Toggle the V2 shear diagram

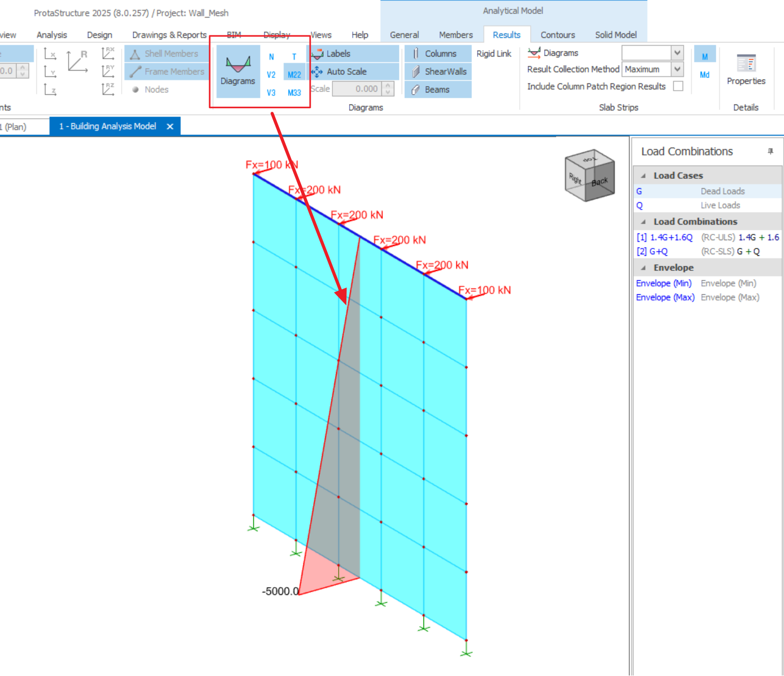tap(271, 75)
